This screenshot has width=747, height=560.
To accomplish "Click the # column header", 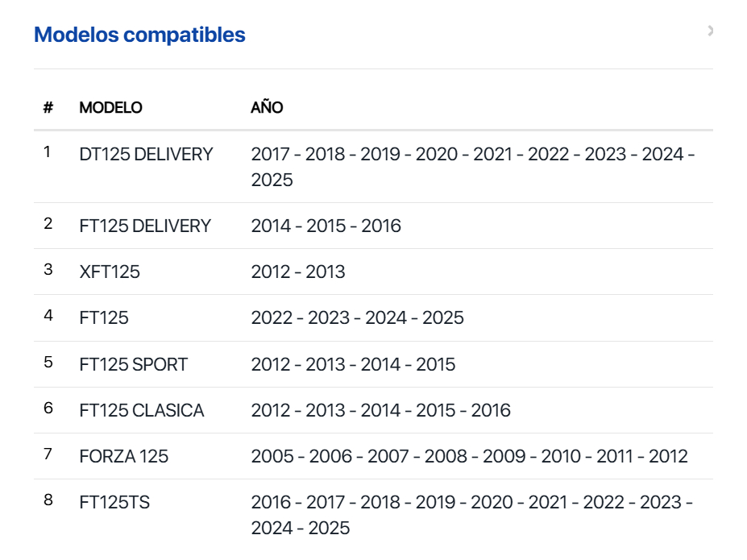I will 48,107.
